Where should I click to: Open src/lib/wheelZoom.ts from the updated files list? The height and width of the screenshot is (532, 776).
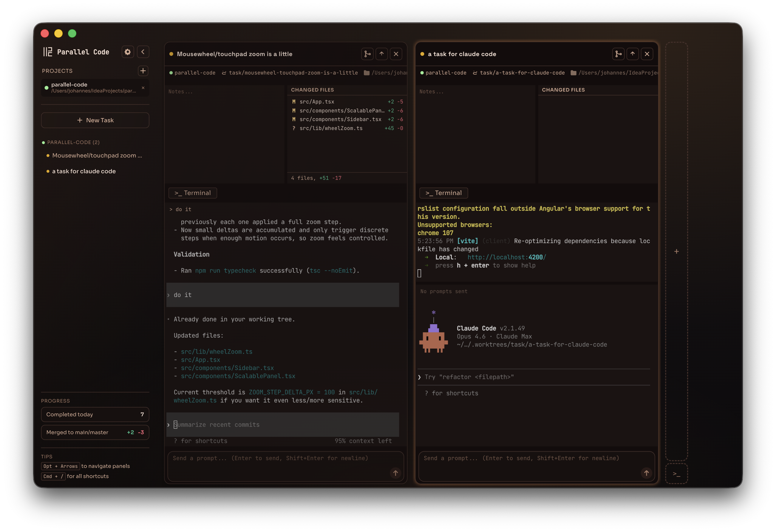[217, 351]
